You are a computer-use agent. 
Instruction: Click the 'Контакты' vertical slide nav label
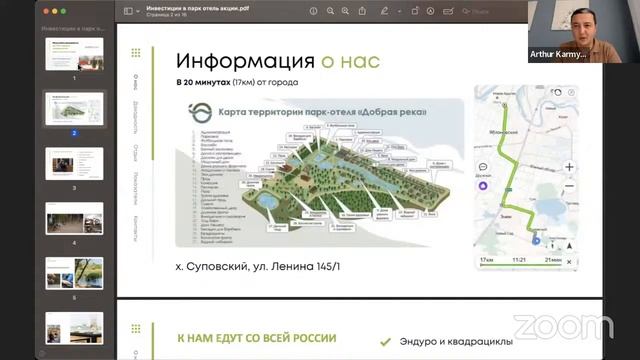pos(136,229)
